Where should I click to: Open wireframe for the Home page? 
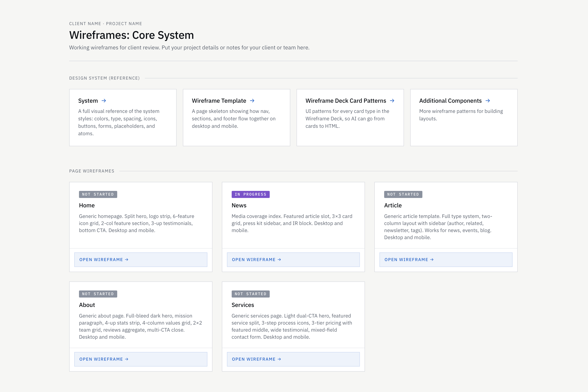coord(141,260)
